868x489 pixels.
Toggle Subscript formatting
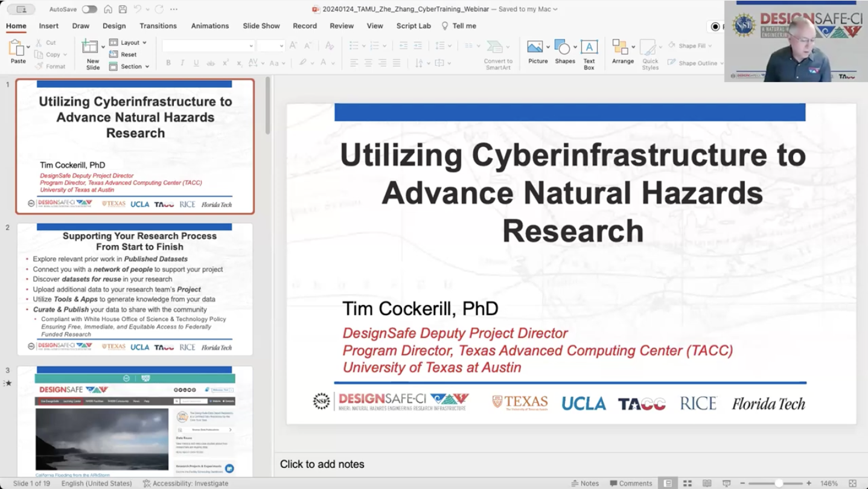239,63
